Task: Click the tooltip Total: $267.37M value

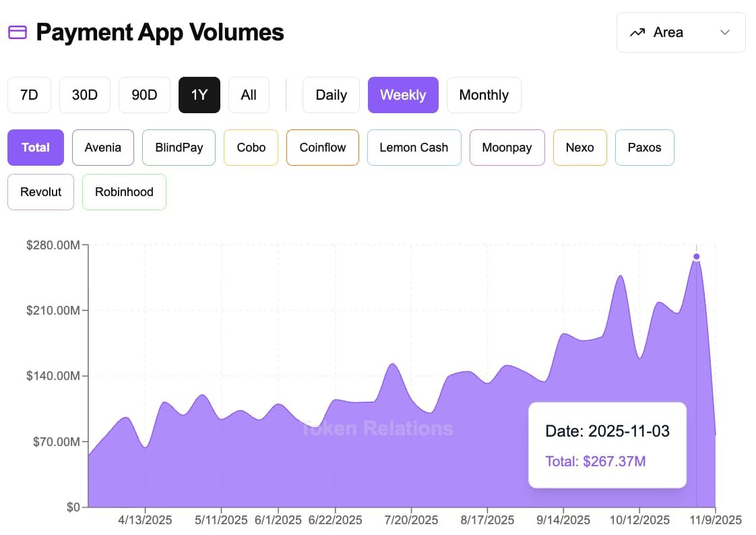Action: [596, 462]
